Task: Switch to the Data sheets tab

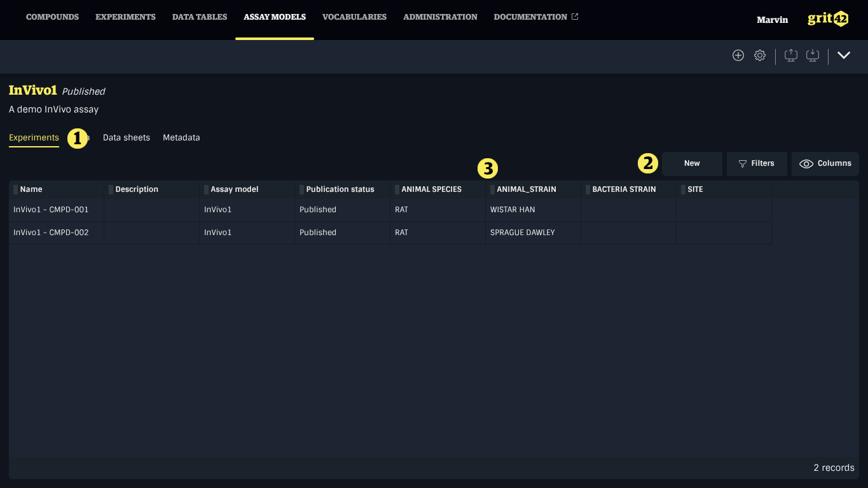Action: click(x=127, y=137)
